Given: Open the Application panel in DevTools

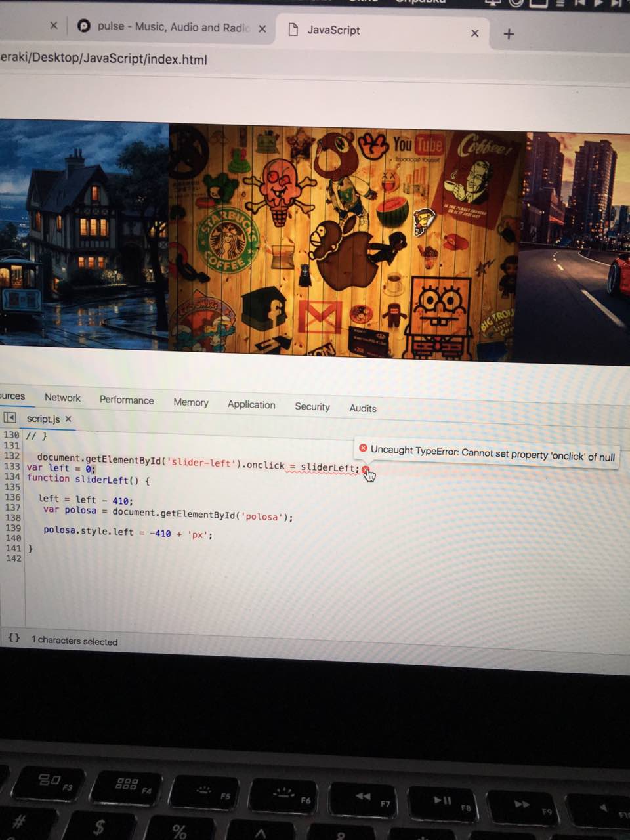Looking at the screenshot, I should coord(251,405).
